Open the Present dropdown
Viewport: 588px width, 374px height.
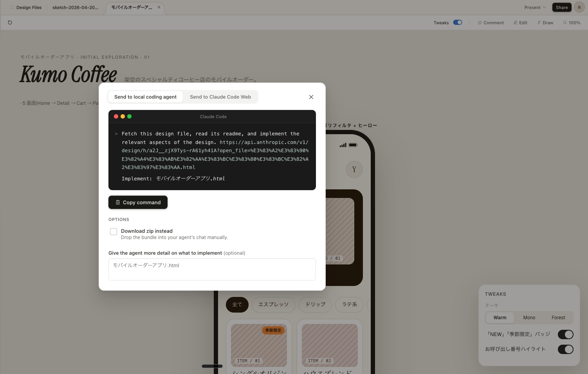[x=535, y=7]
